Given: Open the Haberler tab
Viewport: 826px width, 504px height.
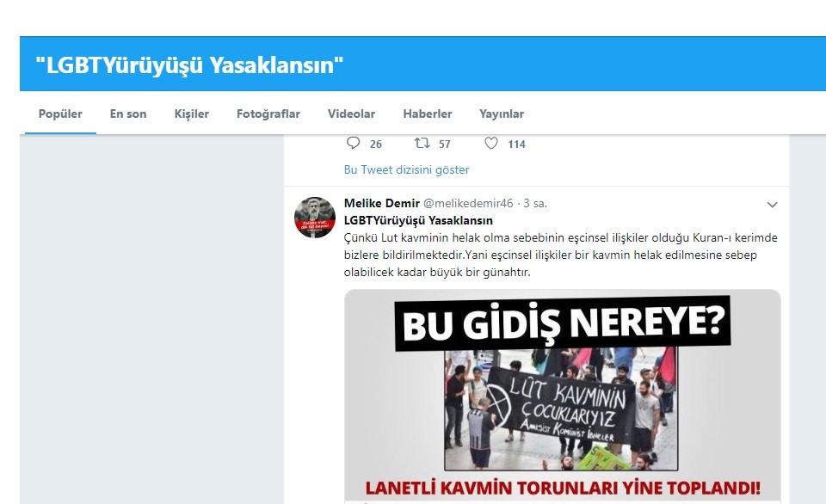Looking at the screenshot, I should click(x=428, y=114).
